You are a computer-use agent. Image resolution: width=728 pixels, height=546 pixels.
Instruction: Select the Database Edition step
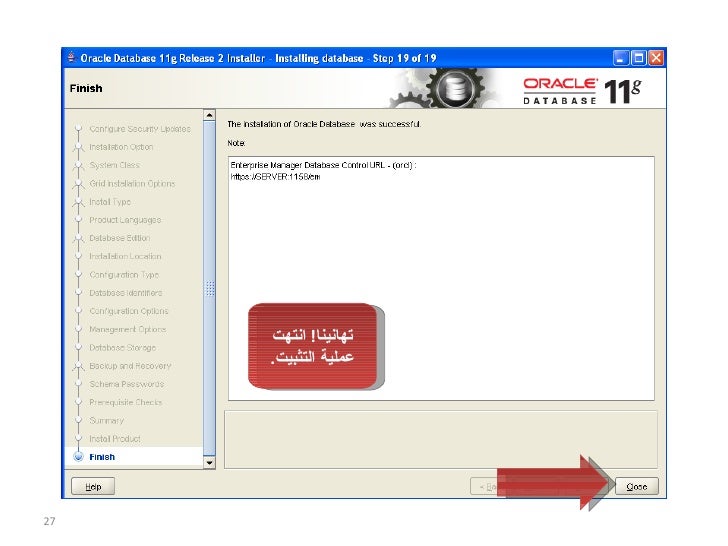pyautogui.click(x=120, y=238)
